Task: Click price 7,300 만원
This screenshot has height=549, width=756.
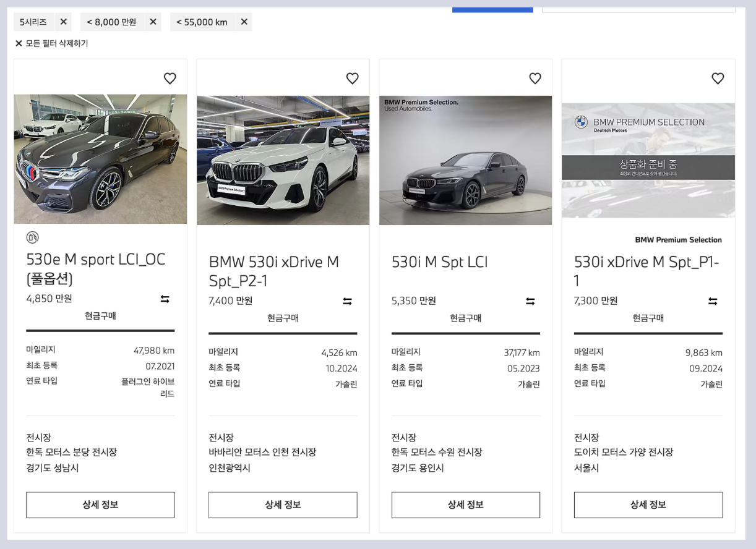Action: [x=596, y=301]
